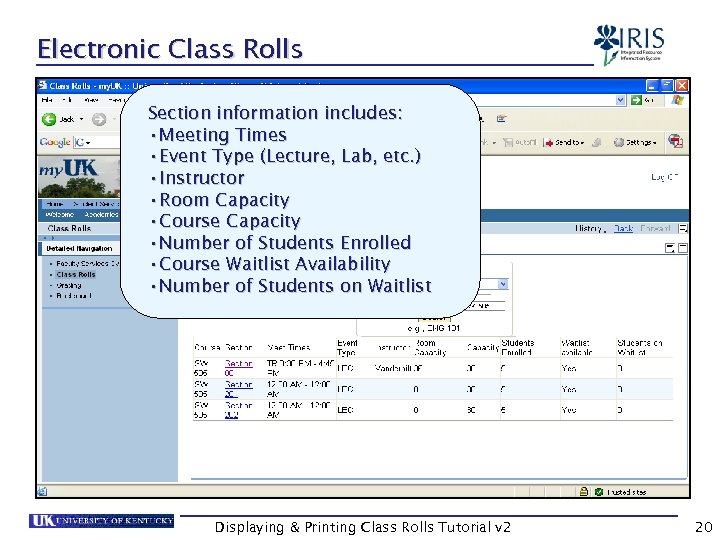Click the page icon in status bar
This screenshot has width=720, height=540.
pyautogui.click(x=42, y=492)
